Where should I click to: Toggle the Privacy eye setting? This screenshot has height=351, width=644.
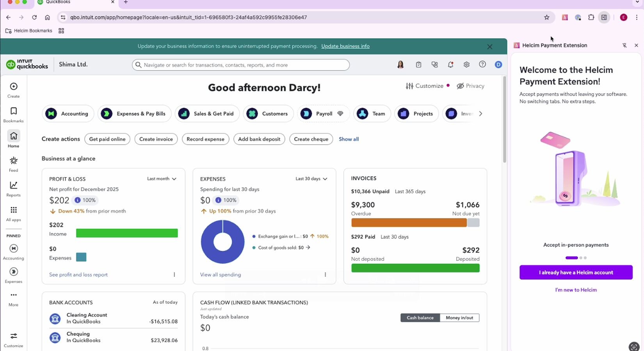point(470,86)
